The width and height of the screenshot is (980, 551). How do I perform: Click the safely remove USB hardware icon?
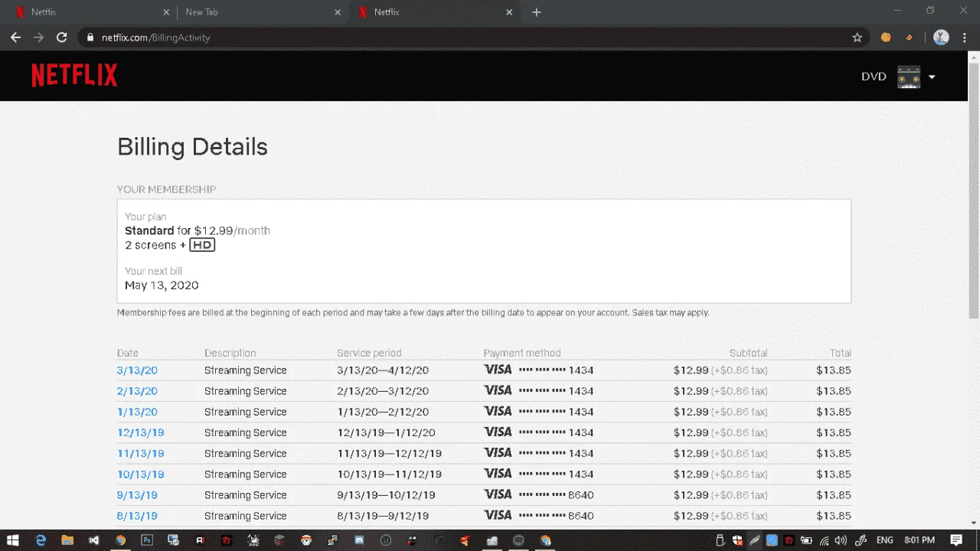point(720,540)
